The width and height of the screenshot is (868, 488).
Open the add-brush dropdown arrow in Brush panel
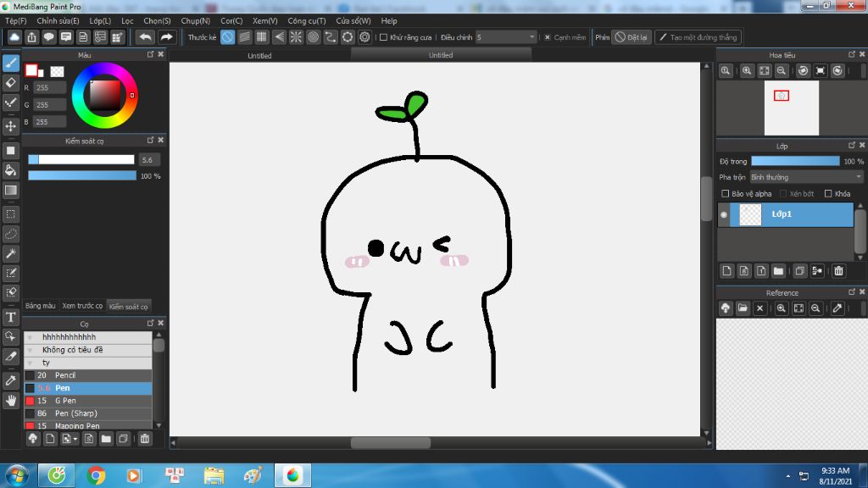pyautogui.click(x=75, y=439)
